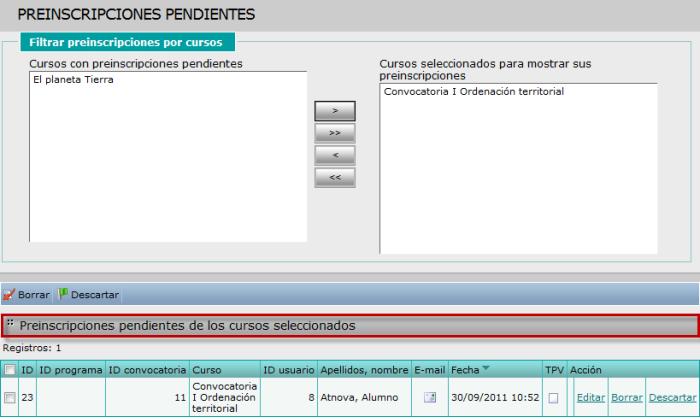Sort by 'Apellidos, nombre' column header
This screenshot has width=700, height=417.
click(364, 370)
